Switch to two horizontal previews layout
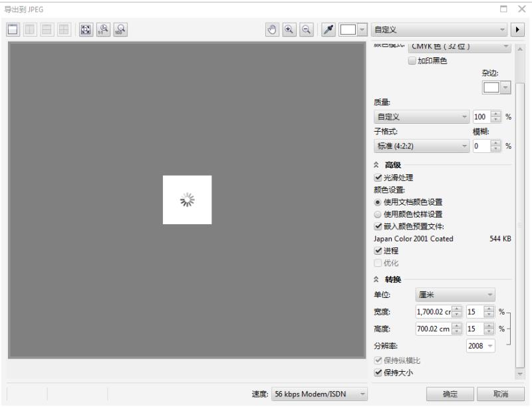The image size is (532, 407). point(47,29)
